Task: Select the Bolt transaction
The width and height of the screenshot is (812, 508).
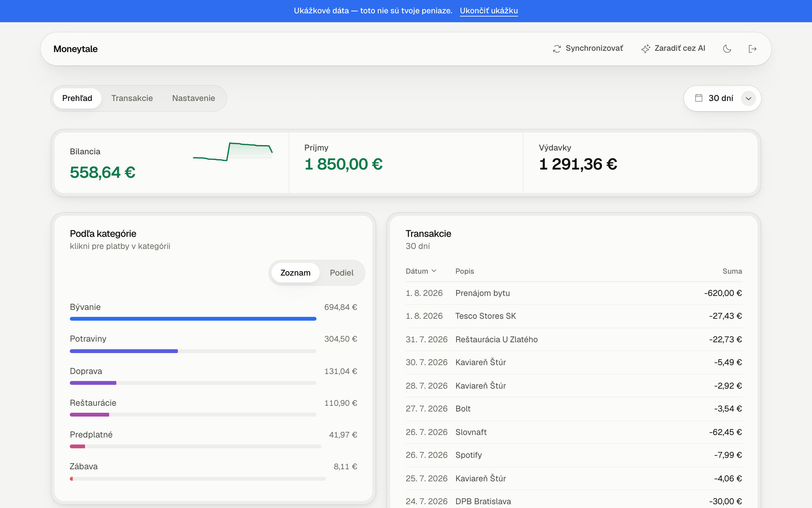Action: (x=573, y=409)
